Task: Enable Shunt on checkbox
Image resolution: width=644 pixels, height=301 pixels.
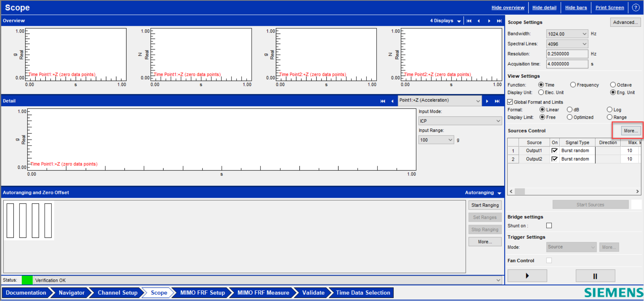Action: click(x=549, y=225)
